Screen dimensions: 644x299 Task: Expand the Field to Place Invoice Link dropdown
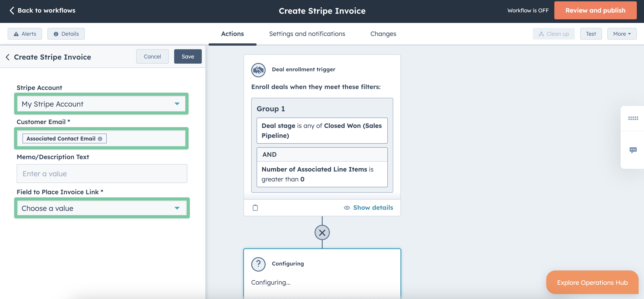[178, 208]
